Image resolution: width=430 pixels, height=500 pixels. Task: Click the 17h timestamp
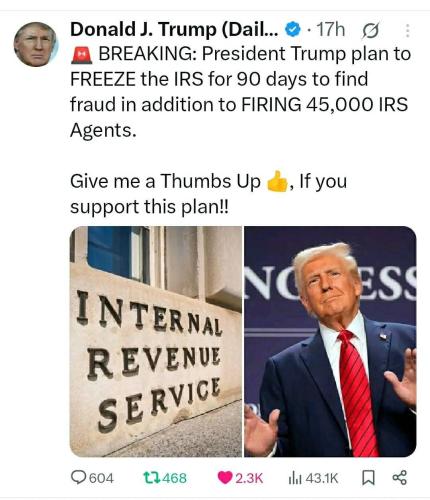point(330,30)
